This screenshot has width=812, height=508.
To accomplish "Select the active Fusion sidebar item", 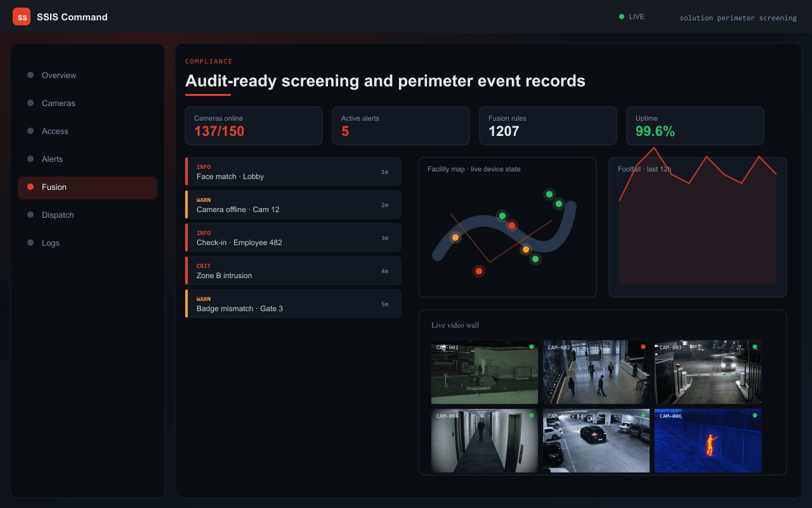I will point(88,187).
